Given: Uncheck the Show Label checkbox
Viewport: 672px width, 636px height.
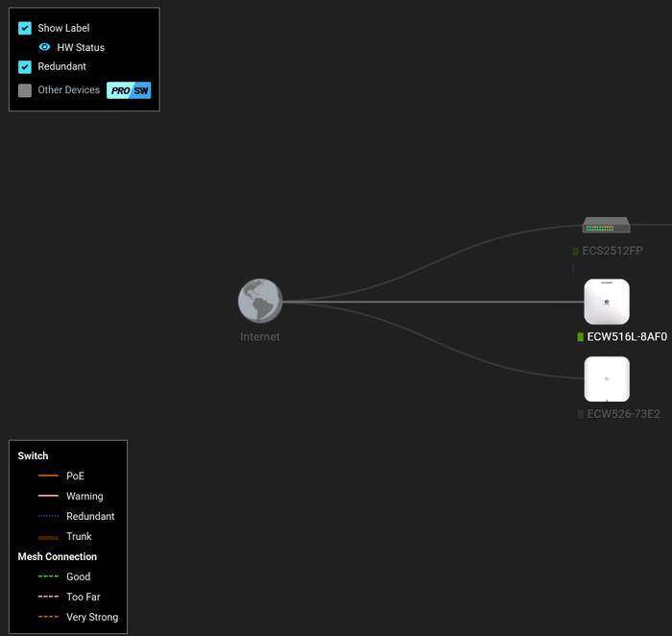Looking at the screenshot, I should tap(25, 28).
